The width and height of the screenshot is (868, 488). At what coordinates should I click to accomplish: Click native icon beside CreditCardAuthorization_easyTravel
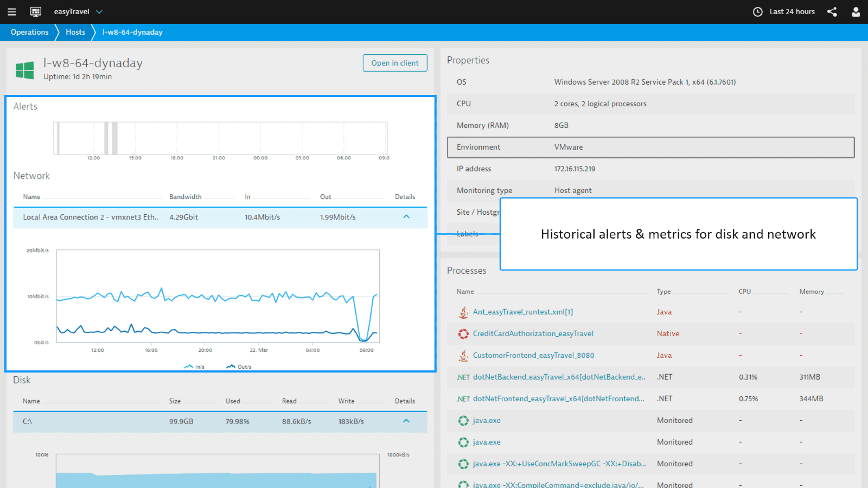pos(463,333)
